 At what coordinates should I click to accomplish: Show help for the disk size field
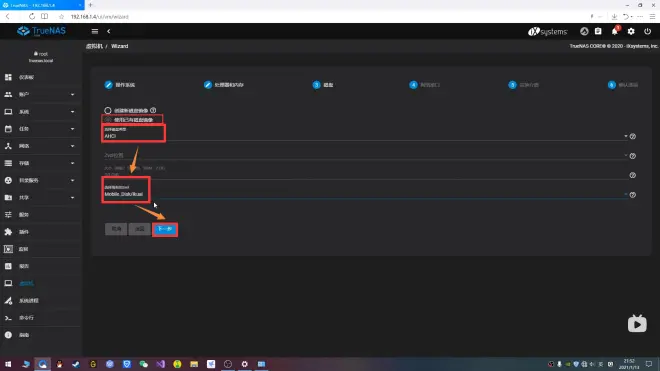633,175
